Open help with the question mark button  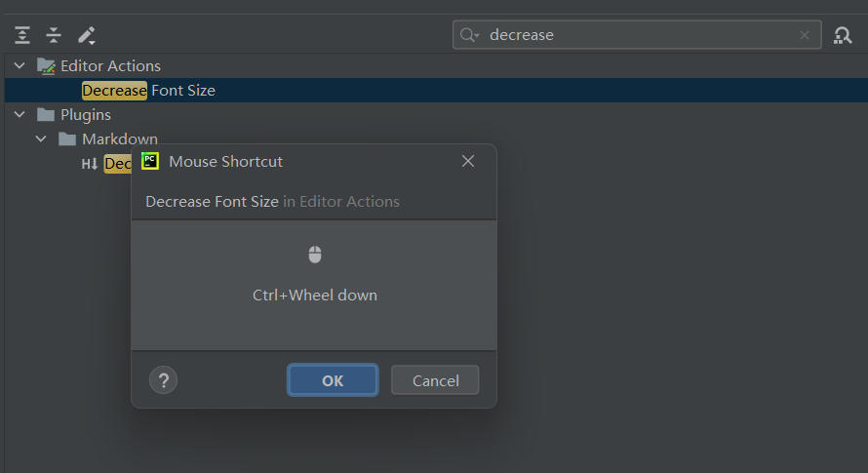point(163,380)
